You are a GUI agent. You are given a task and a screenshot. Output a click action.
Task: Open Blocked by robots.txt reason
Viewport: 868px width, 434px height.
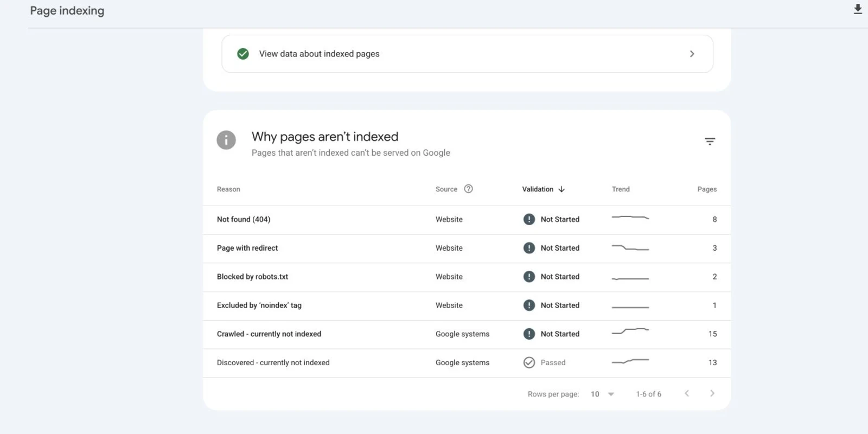click(252, 277)
